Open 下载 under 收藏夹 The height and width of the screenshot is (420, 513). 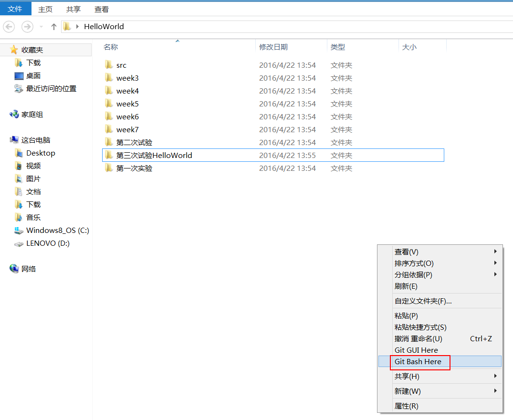(33, 63)
